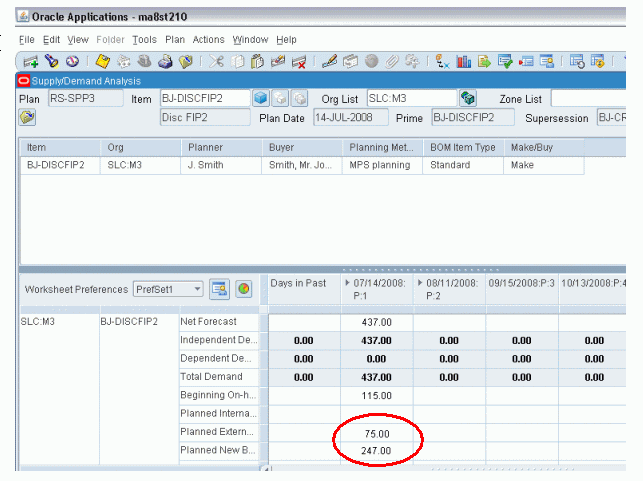
Task: Click the Clear Record eraser icon
Action: 278,62
